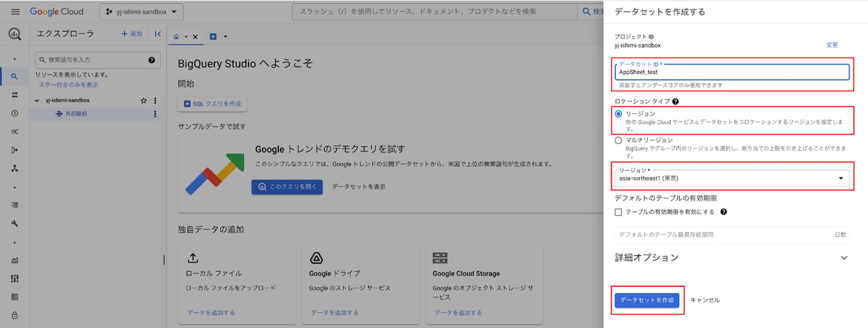The width and height of the screenshot is (868, 328).
Task: Focus the top resource search bar
Action: click(x=435, y=12)
